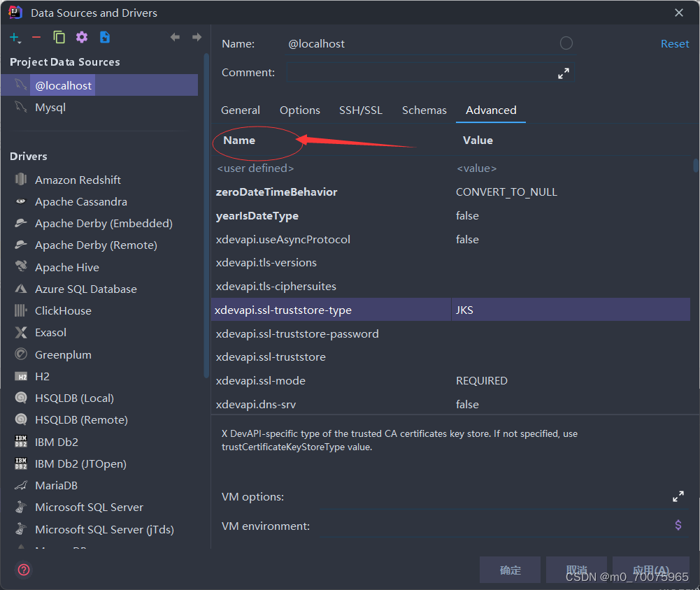Click the Name input field
Screen dimensions: 700x590
pyautogui.click(x=420, y=43)
